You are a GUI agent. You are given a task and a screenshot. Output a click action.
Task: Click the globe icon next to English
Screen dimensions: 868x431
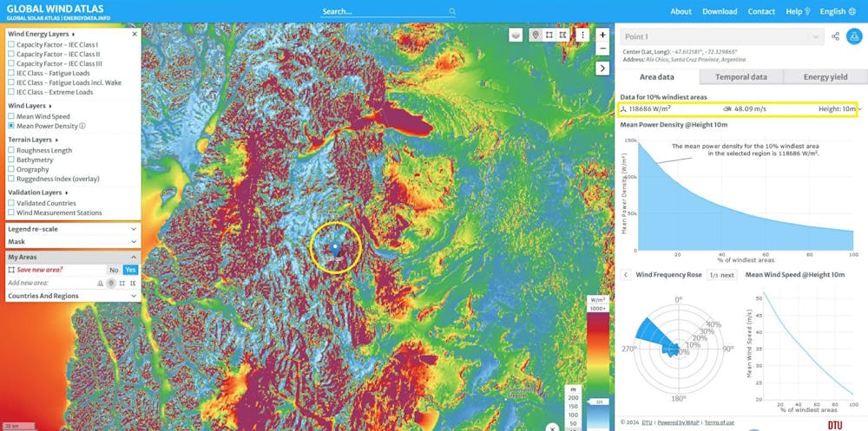(x=852, y=11)
